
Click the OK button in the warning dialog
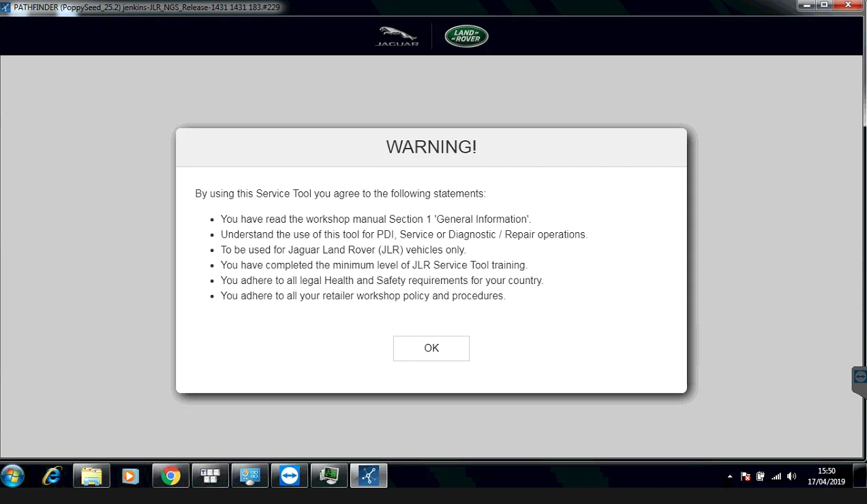click(x=431, y=348)
